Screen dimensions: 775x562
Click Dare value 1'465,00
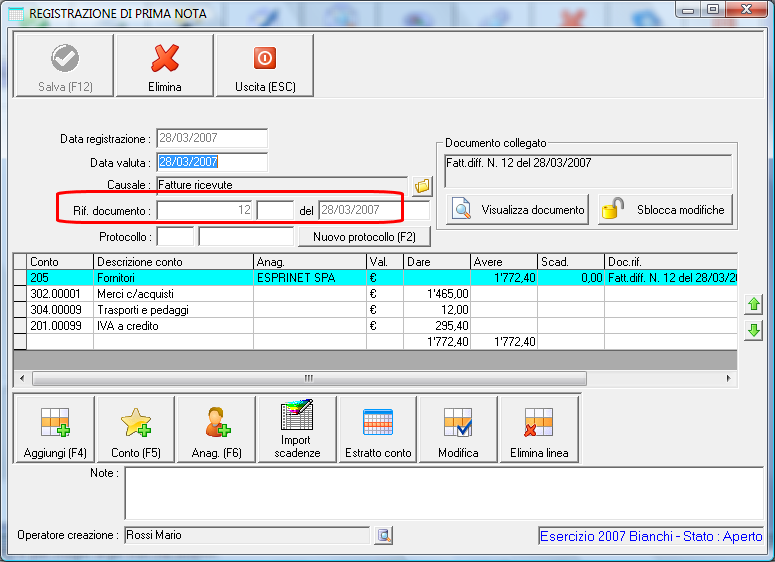click(437, 294)
